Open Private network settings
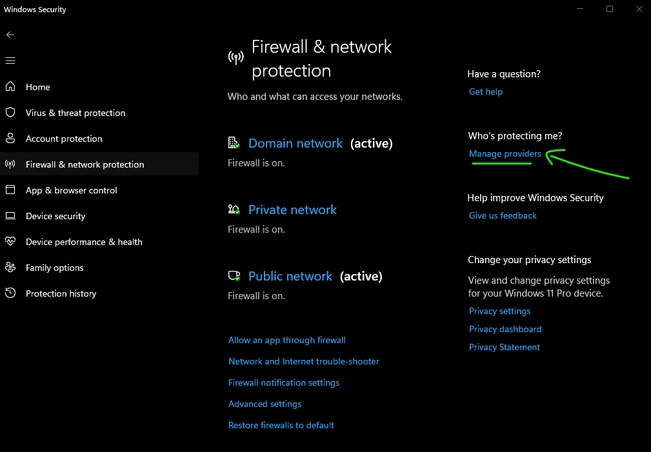The image size is (651, 452). pos(292,210)
